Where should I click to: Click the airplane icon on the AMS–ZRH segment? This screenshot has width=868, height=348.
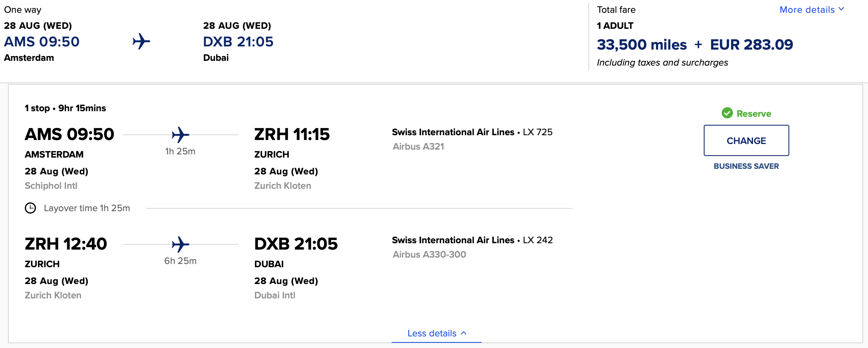pyautogui.click(x=180, y=135)
